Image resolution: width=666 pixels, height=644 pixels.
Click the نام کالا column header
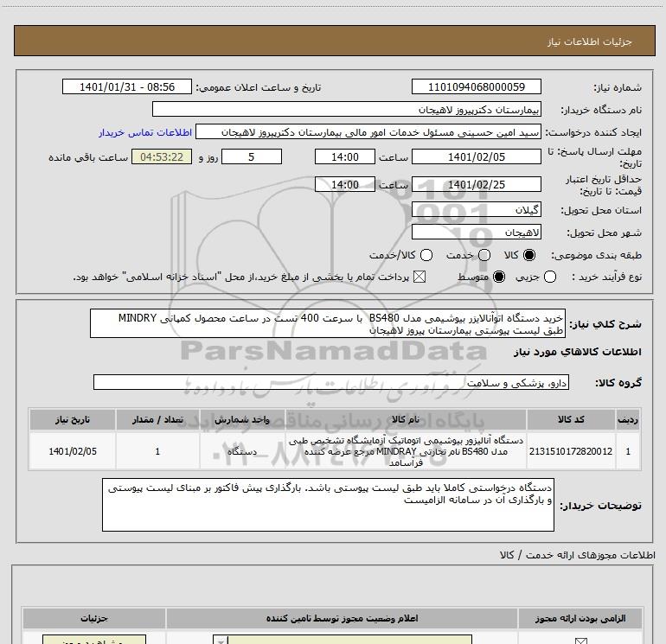[x=406, y=419]
